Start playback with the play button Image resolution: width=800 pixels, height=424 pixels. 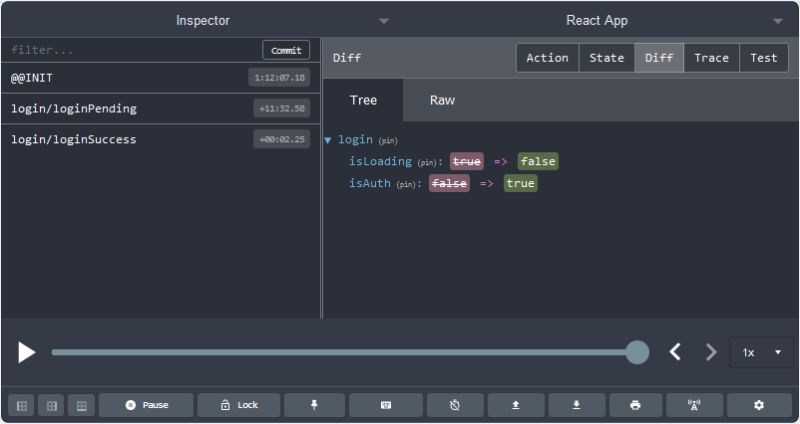tap(27, 352)
